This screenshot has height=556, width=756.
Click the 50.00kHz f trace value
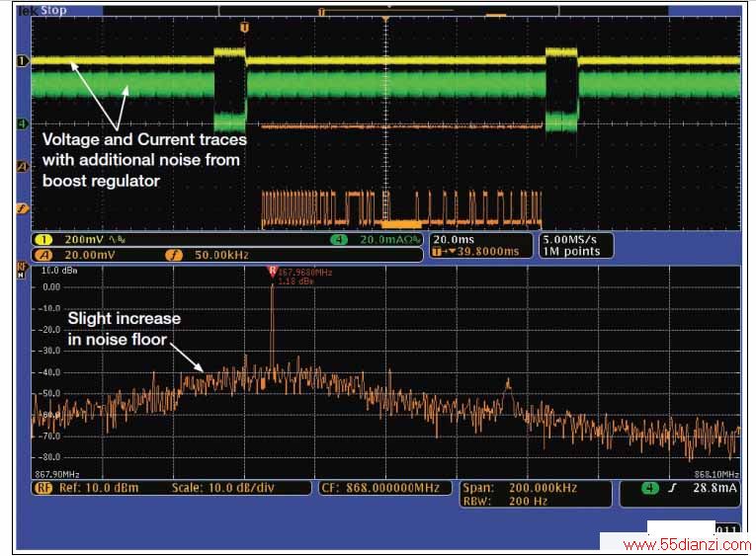(221, 255)
